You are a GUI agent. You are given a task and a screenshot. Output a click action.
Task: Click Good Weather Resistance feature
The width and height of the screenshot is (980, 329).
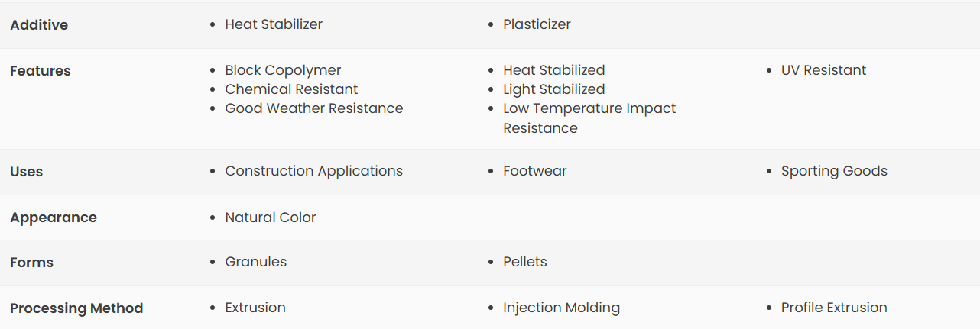point(314,108)
